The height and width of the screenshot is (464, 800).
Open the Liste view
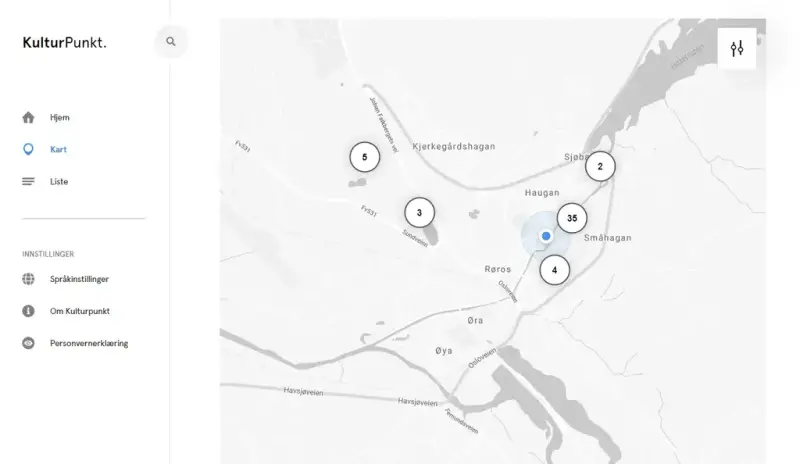tap(59, 182)
